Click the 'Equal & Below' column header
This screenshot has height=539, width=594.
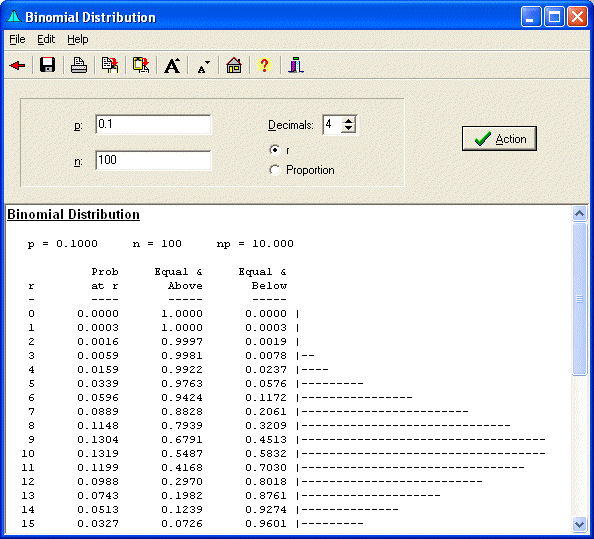[263, 279]
